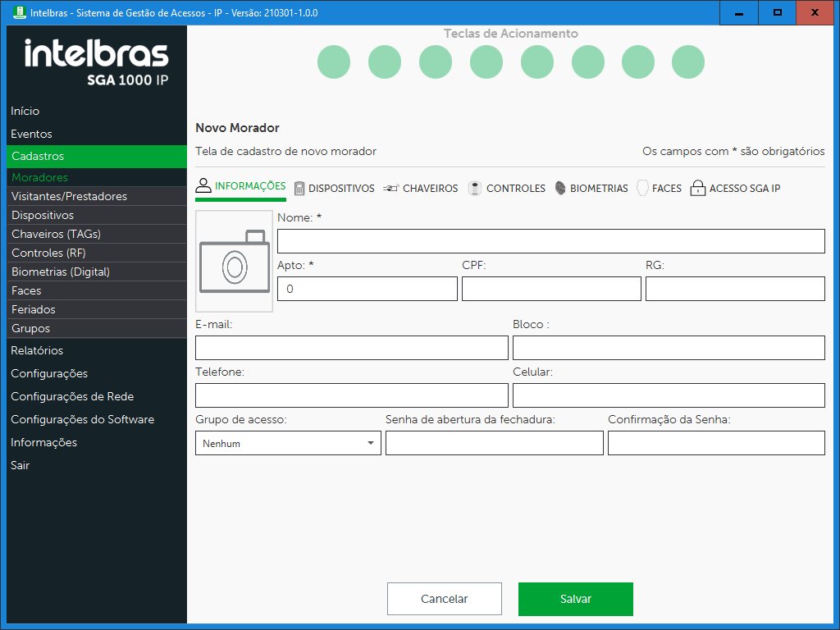This screenshot has height=630, width=840.
Task: Open the Controles remote icon tab
Action: [x=506, y=189]
